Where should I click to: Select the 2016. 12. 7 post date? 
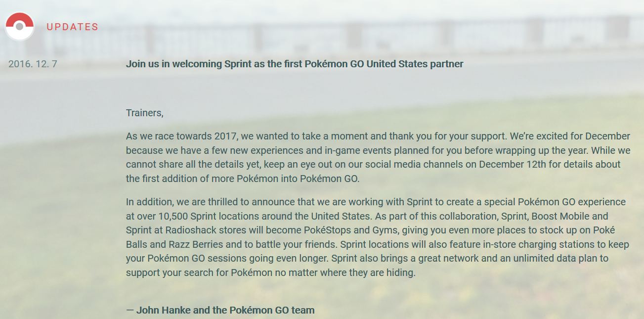[33, 64]
